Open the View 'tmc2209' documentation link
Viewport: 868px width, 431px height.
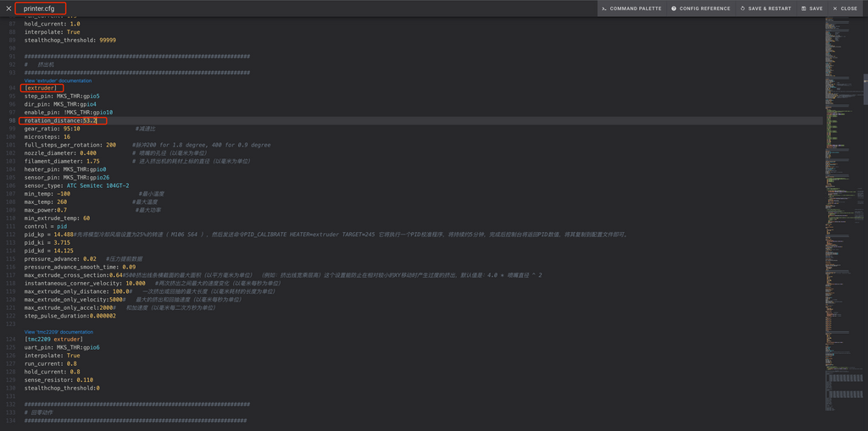tap(58, 332)
